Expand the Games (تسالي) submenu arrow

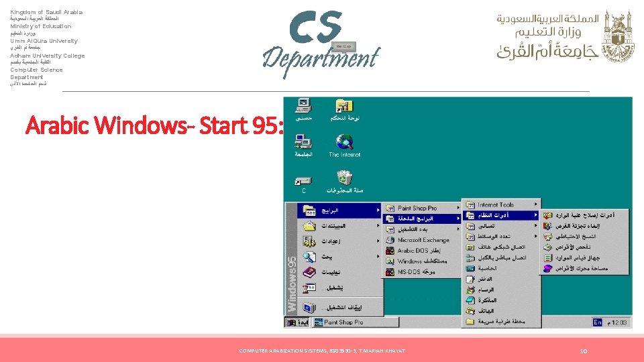535,226
